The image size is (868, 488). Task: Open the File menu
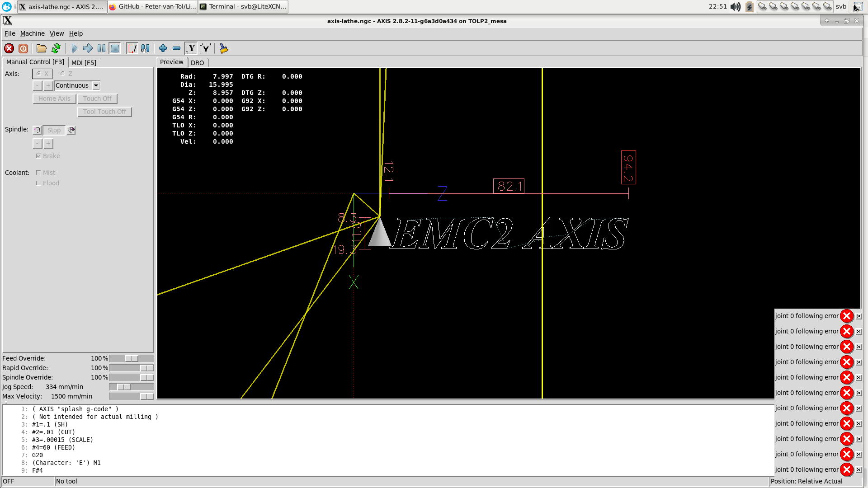(x=10, y=33)
